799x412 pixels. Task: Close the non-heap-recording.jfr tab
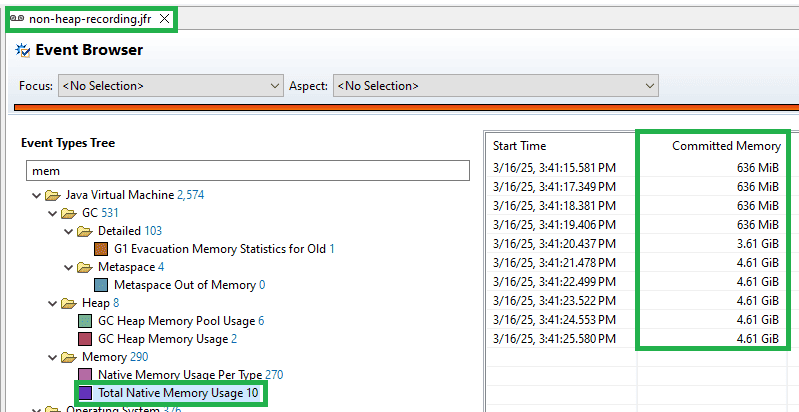click(x=165, y=19)
